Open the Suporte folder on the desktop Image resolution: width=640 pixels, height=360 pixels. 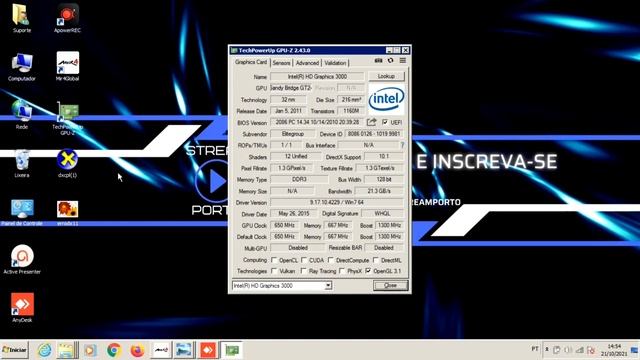[x=21, y=18]
